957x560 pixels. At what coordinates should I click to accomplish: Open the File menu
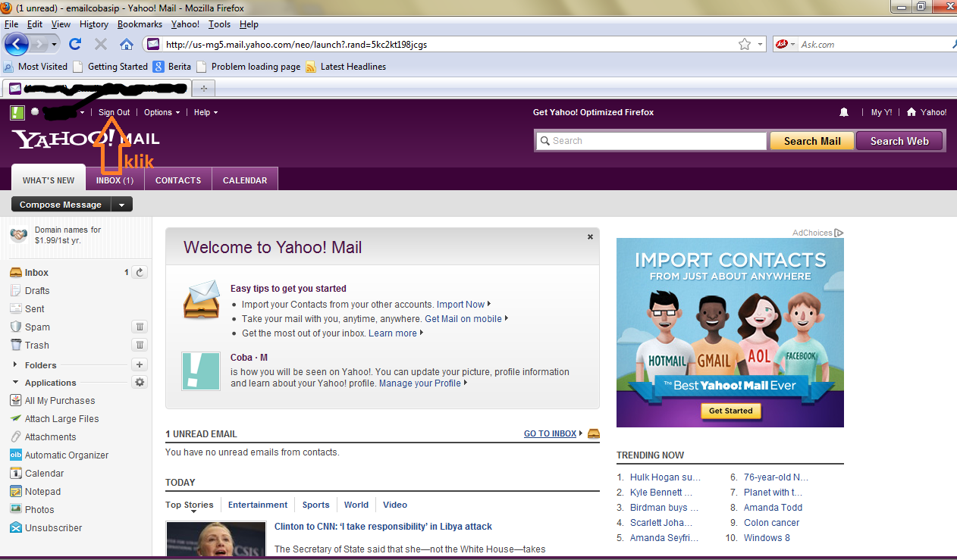point(11,24)
